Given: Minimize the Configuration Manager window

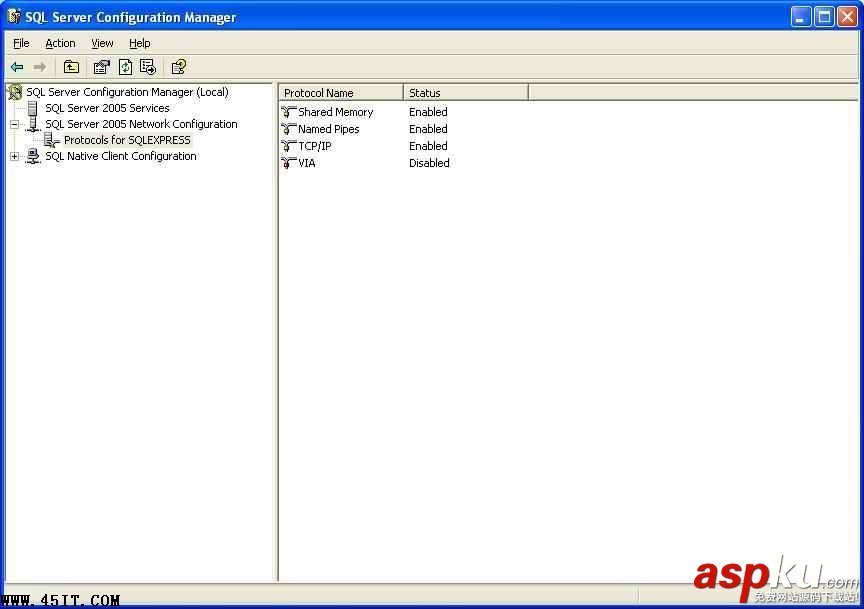Looking at the screenshot, I should 801,17.
